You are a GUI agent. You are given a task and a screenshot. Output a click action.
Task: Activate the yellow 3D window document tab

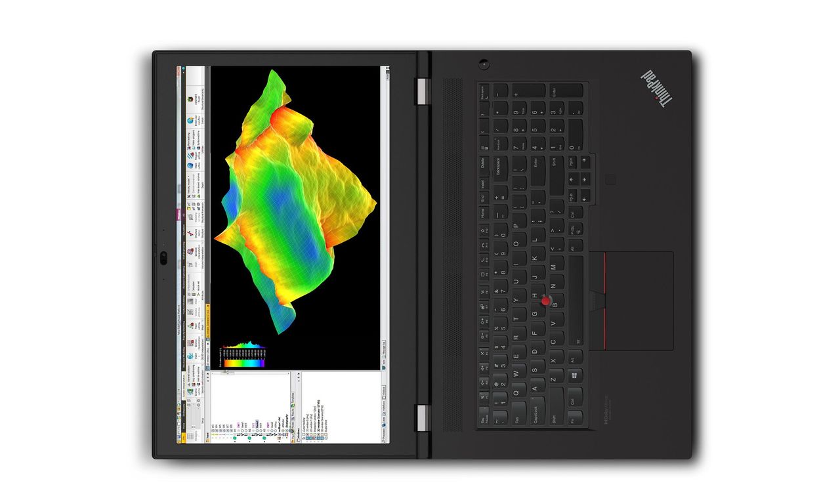(x=207, y=321)
